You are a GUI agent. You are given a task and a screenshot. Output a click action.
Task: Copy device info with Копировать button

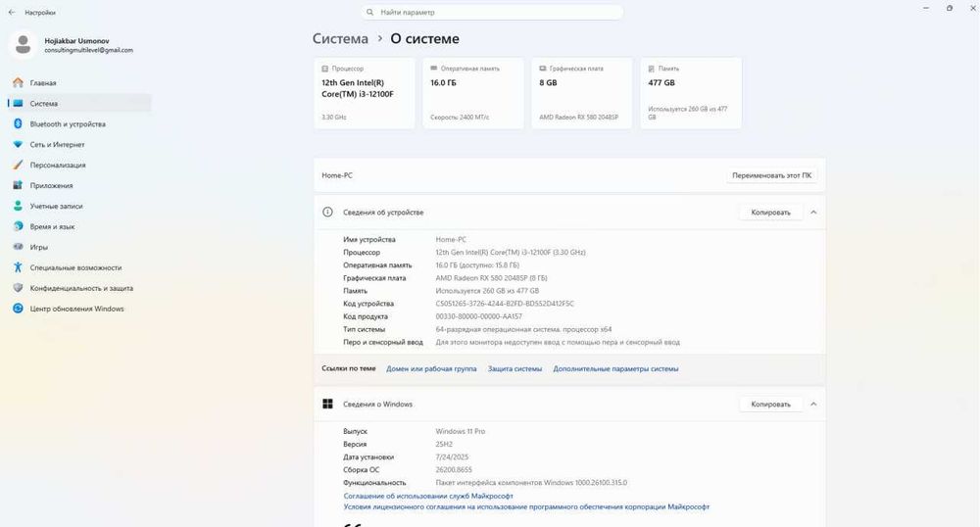[770, 213]
